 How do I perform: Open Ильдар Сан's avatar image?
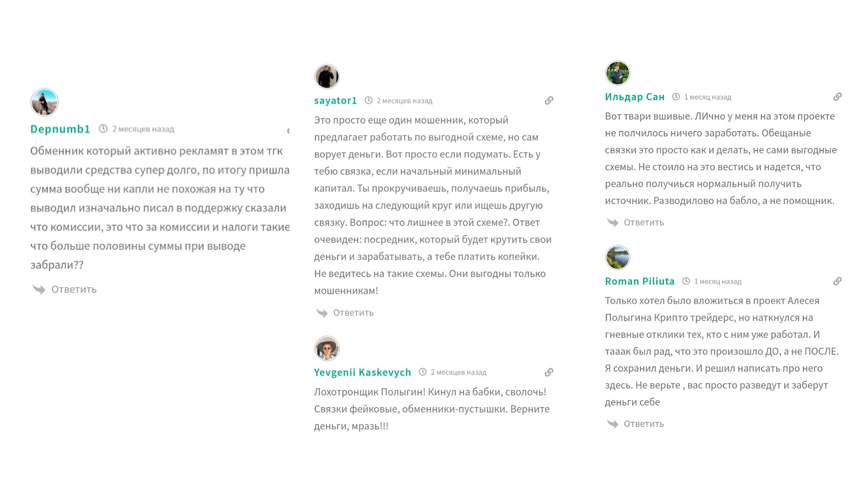tap(617, 73)
